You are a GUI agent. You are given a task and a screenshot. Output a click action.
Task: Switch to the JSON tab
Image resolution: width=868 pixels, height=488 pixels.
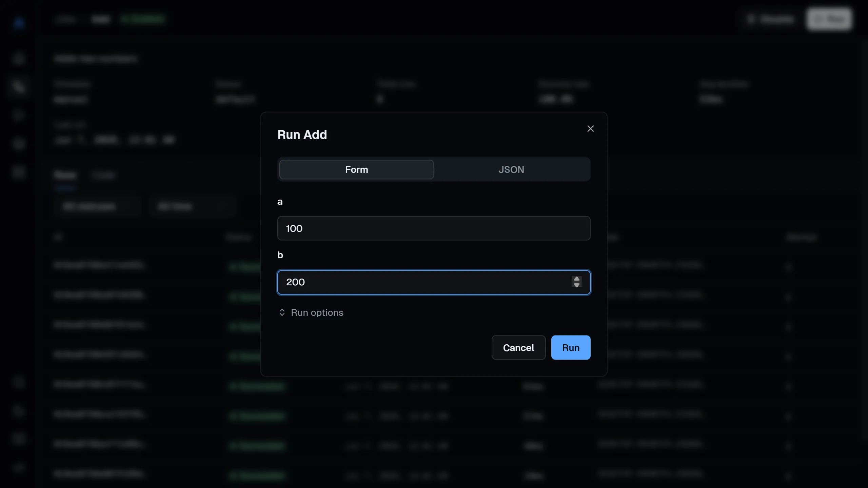tap(511, 169)
